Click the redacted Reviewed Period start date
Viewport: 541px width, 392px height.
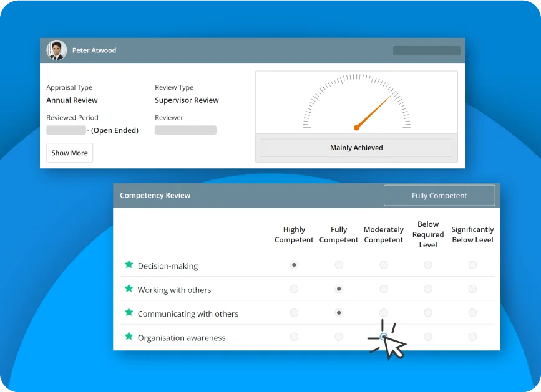tap(66, 130)
